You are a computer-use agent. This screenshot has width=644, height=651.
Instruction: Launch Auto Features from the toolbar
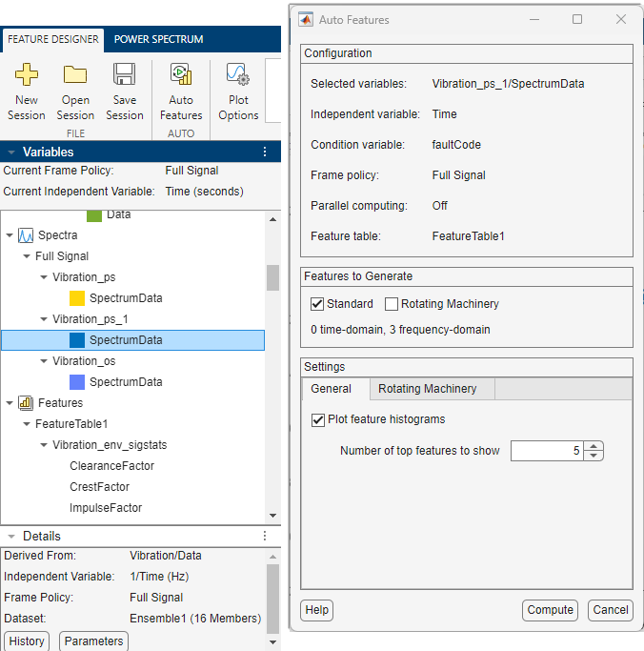[x=181, y=75]
